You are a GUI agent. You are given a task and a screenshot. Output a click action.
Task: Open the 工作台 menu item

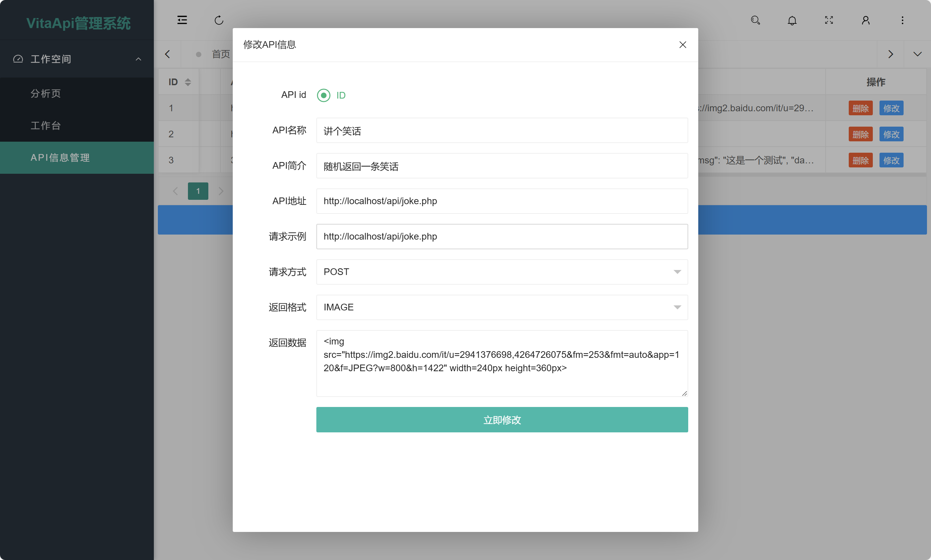coord(46,126)
